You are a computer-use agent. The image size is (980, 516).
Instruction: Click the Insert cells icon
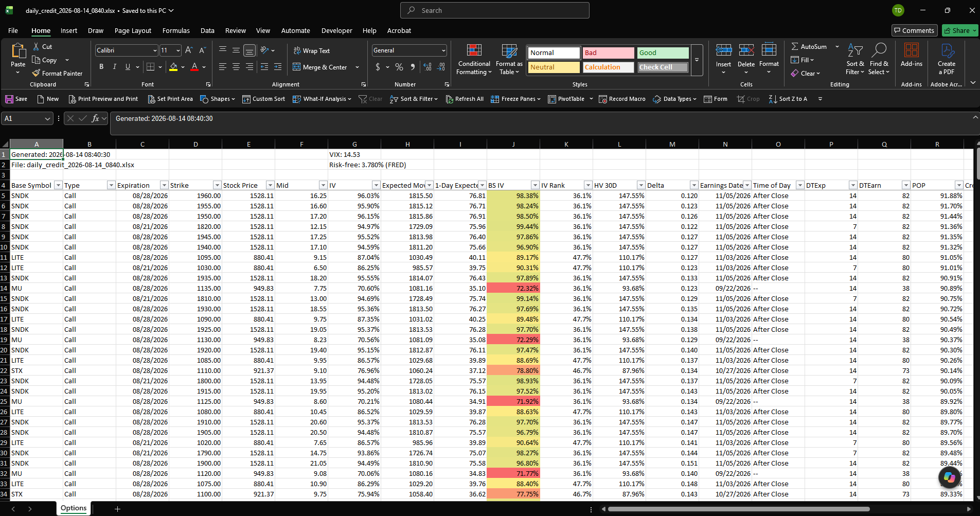[723, 50]
